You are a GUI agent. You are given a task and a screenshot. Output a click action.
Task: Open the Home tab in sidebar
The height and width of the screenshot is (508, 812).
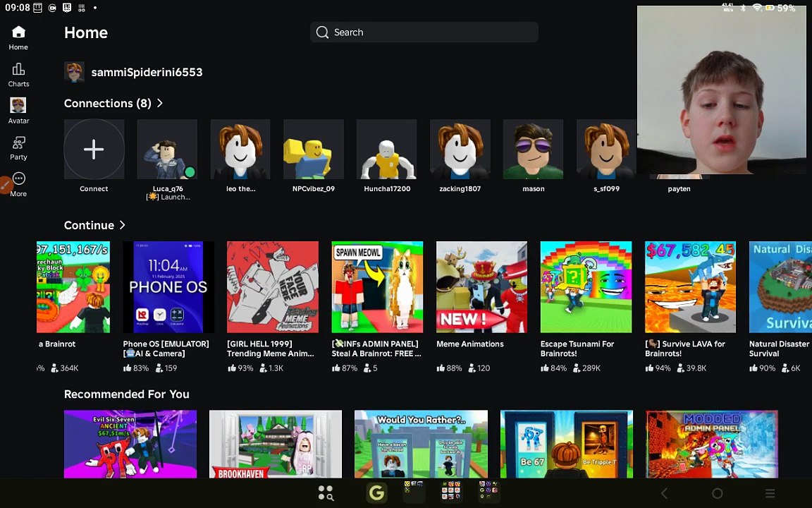[x=18, y=38]
